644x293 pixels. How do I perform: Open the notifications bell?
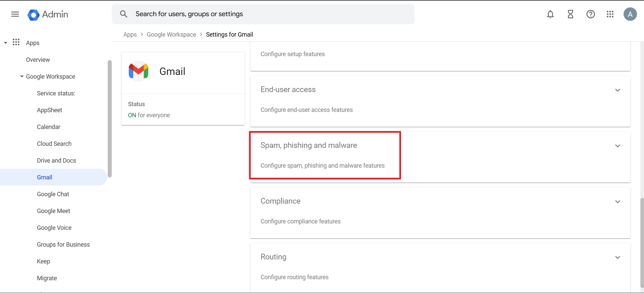pyautogui.click(x=550, y=14)
